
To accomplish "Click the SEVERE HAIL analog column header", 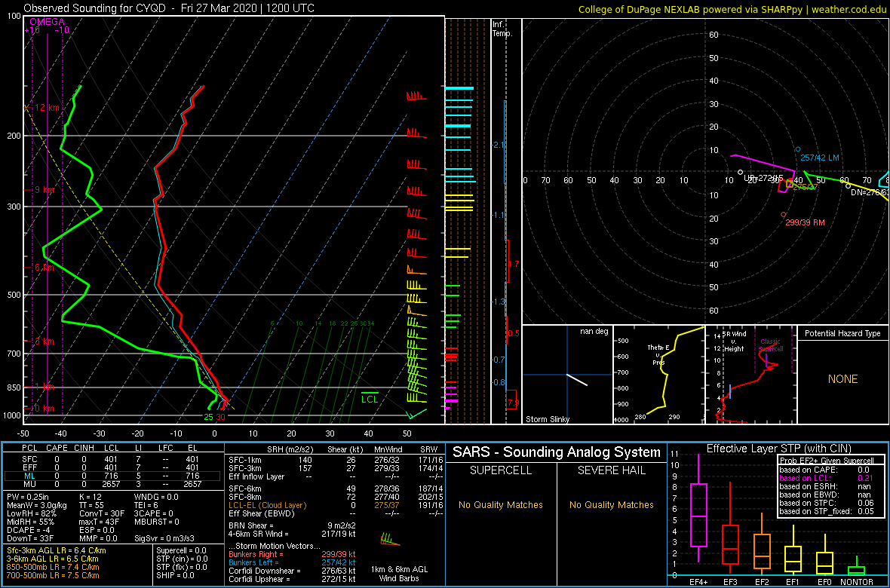I will (612, 472).
